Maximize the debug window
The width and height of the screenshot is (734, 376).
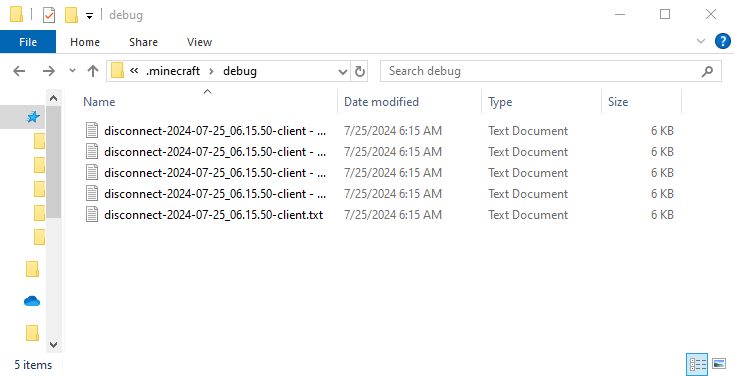665,15
